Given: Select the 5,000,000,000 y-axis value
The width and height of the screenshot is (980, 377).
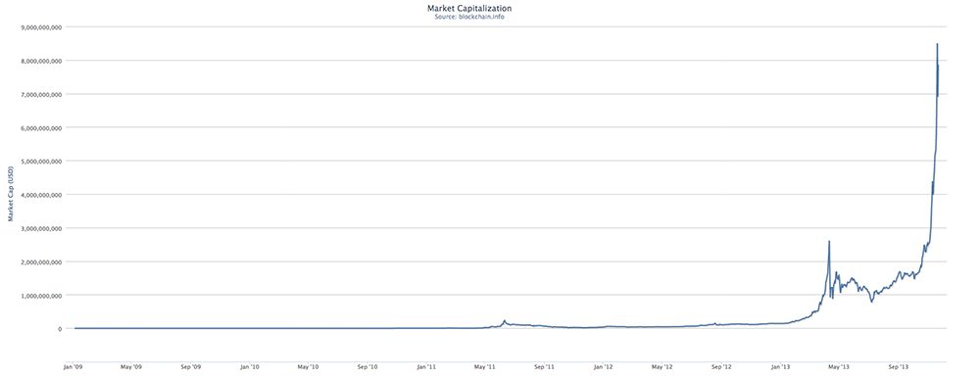Looking at the screenshot, I should click(41, 161).
